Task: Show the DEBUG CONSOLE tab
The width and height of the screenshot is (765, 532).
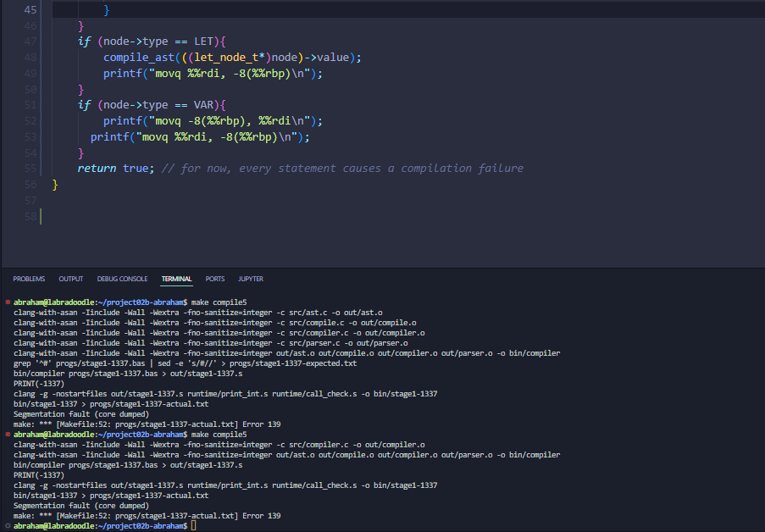Action: click(x=122, y=279)
